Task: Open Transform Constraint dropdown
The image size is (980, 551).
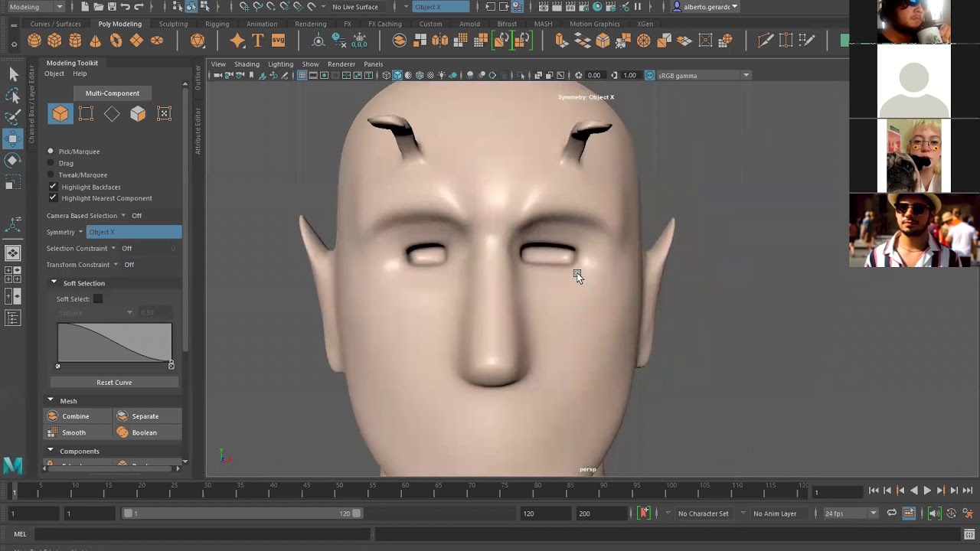Action: (116, 265)
